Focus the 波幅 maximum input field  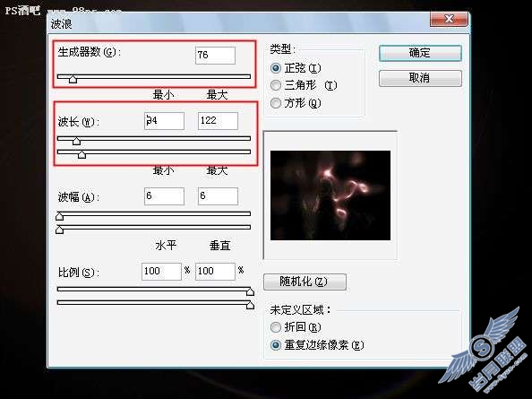pos(218,196)
